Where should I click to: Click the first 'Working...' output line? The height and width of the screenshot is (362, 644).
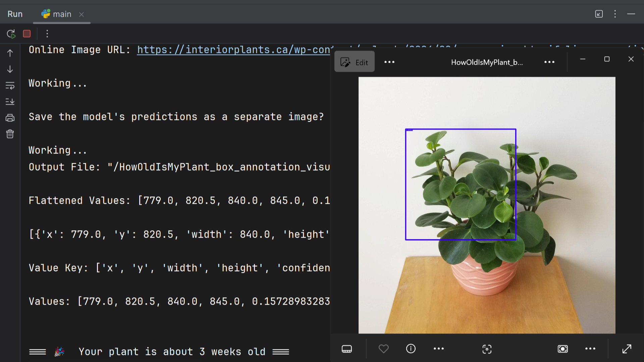pos(58,83)
